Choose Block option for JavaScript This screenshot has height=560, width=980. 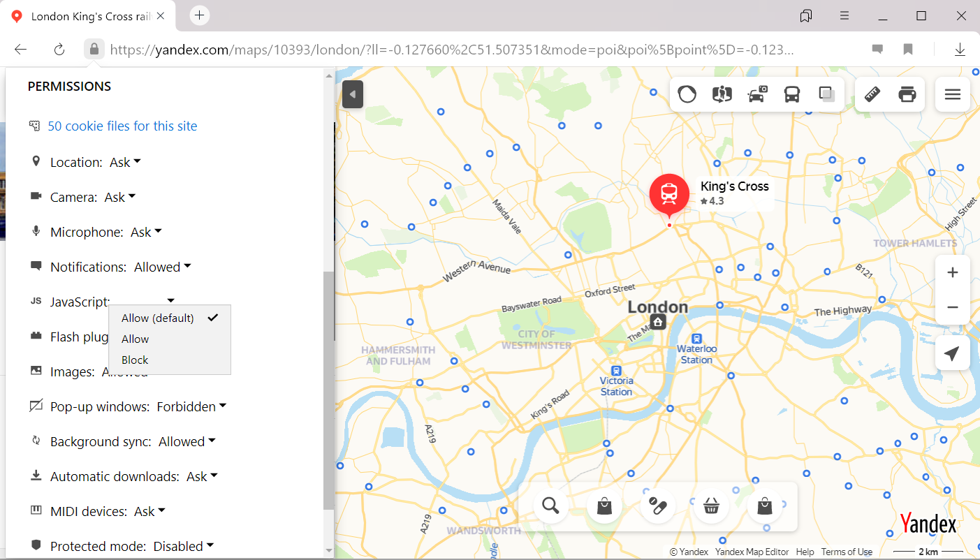[x=170, y=360]
